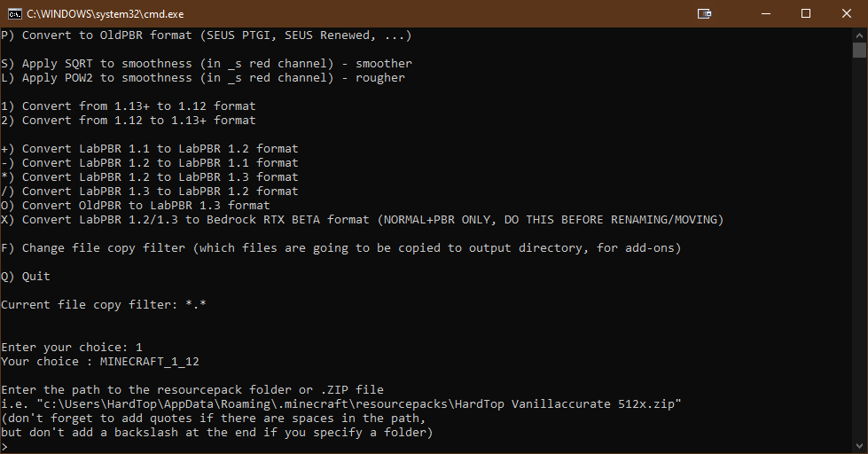
Task: Click the 'Q) Quit' menu line
Action: 26,277
